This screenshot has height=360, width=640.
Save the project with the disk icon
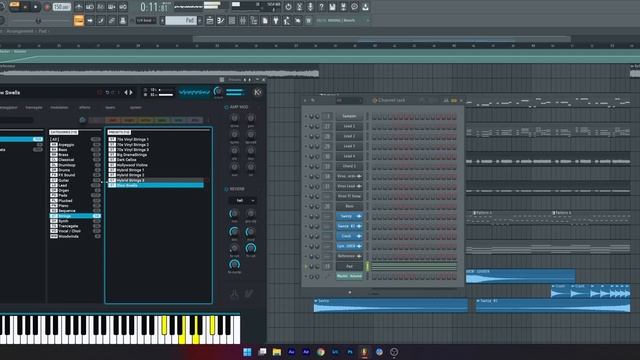(332, 7)
